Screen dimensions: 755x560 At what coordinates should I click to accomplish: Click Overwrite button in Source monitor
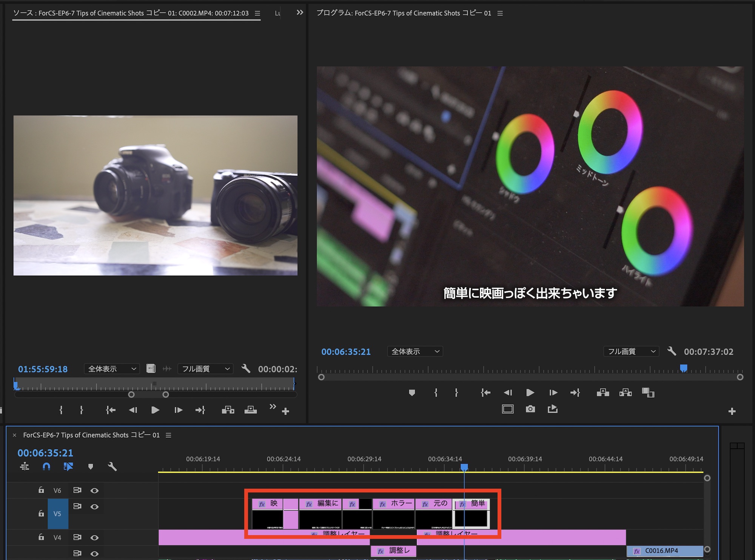click(x=250, y=410)
